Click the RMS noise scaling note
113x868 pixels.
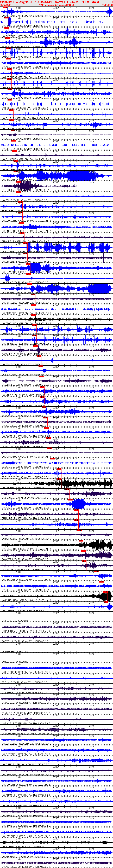(x=56, y=5)
